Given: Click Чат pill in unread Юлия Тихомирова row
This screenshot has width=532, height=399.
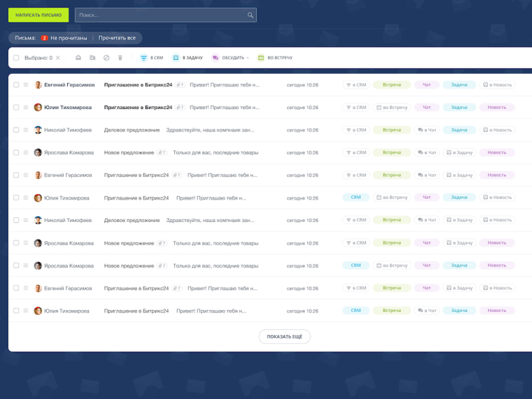Looking at the screenshot, I should tap(427, 107).
